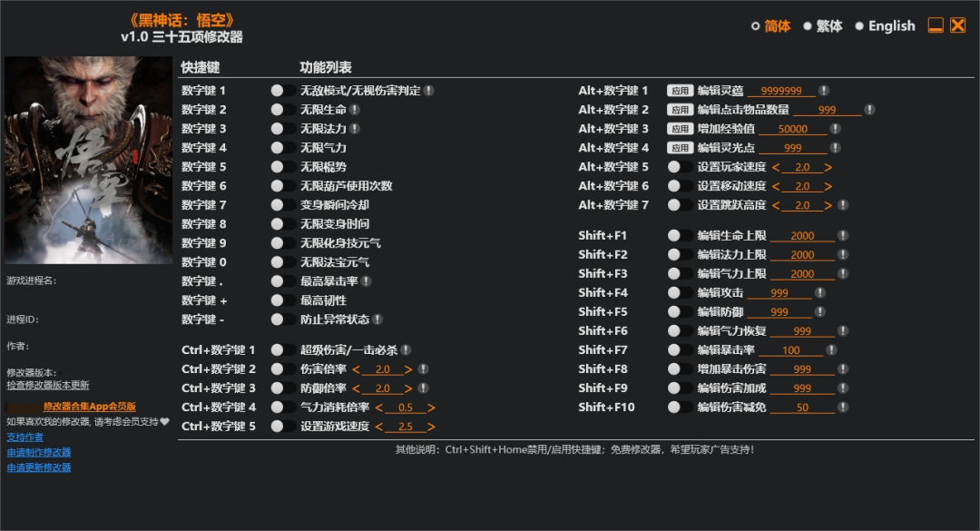Turn on 变身瞬间冷却
The image size is (980, 531).
click(x=282, y=205)
